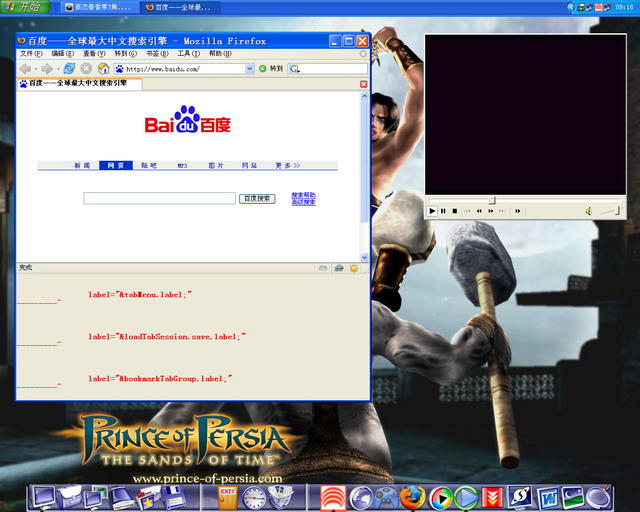Image resolution: width=640 pixels, height=512 pixels.
Task: Select 网站 search category
Action: (249, 165)
